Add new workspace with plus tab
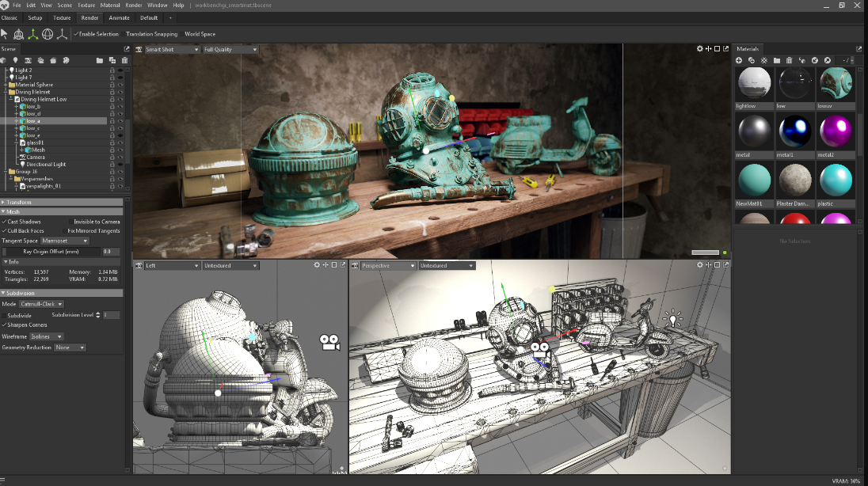 [170, 17]
